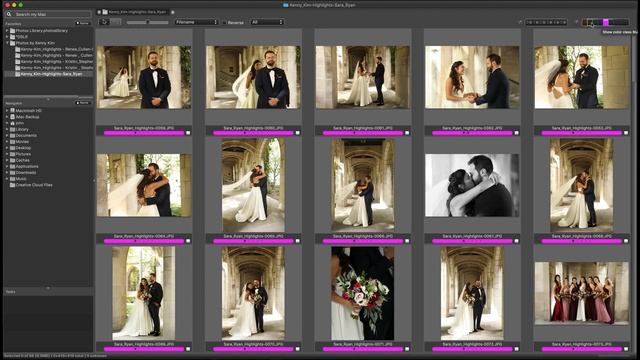Tag the black-and-white kiss photo
Viewport: 640px width, 360px height.
516,241
